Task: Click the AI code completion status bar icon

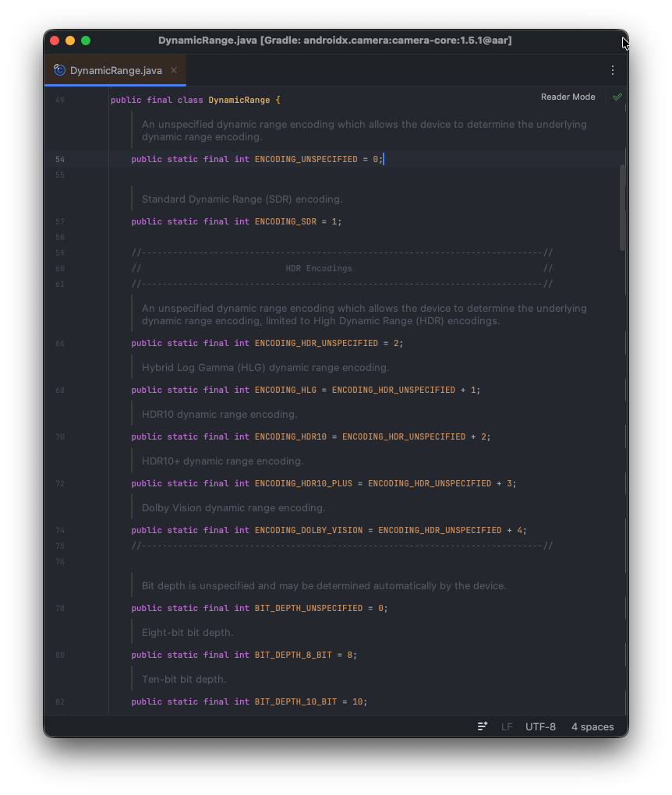Action: point(483,726)
